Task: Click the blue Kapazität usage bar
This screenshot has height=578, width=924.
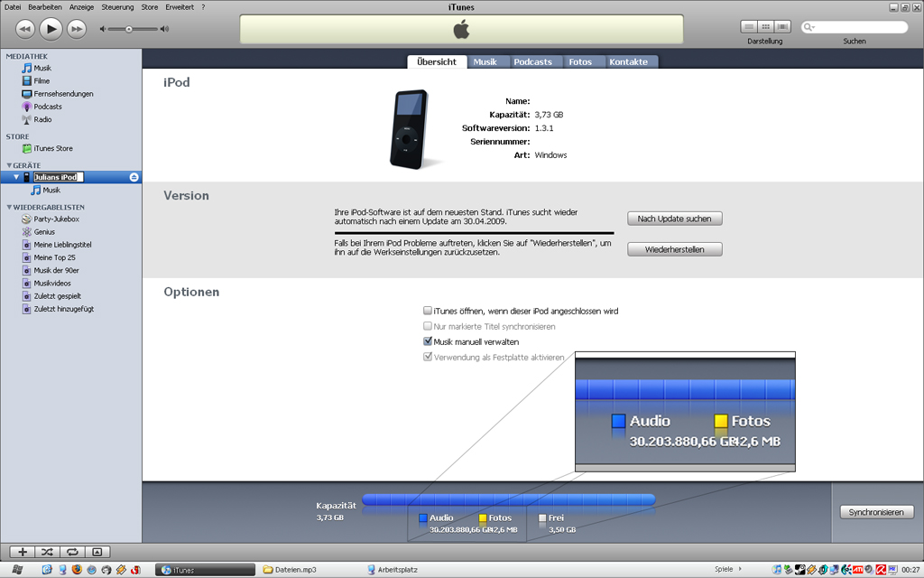Action: pyautogui.click(x=509, y=499)
